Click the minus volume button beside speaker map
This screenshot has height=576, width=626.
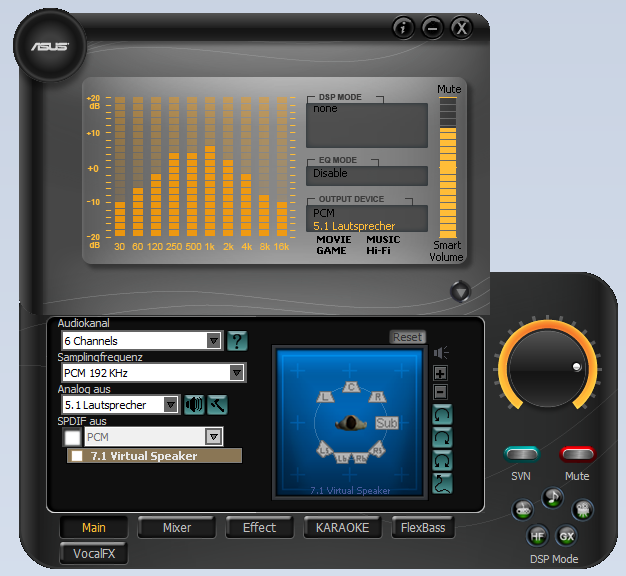tap(440, 392)
